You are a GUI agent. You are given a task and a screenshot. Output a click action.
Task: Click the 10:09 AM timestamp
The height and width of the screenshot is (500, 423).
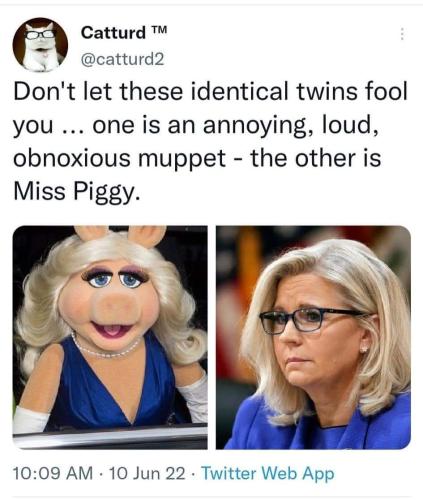tap(53, 473)
